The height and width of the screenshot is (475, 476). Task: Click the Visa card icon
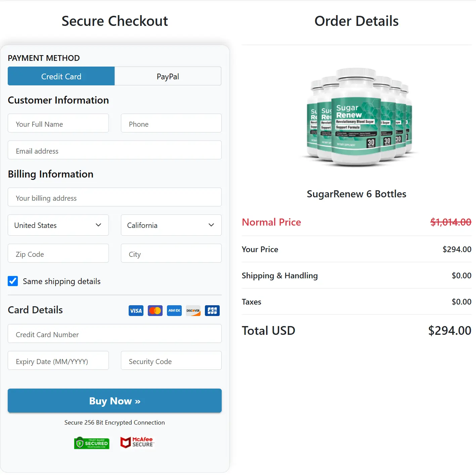pyautogui.click(x=135, y=311)
